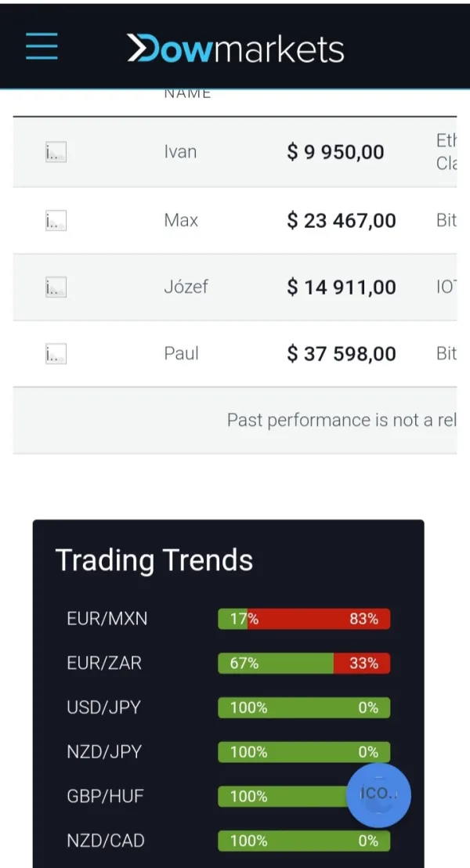The height and width of the screenshot is (868, 470).
Task: Select the NZD/JPY currency pair label
Action: [x=104, y=752]
